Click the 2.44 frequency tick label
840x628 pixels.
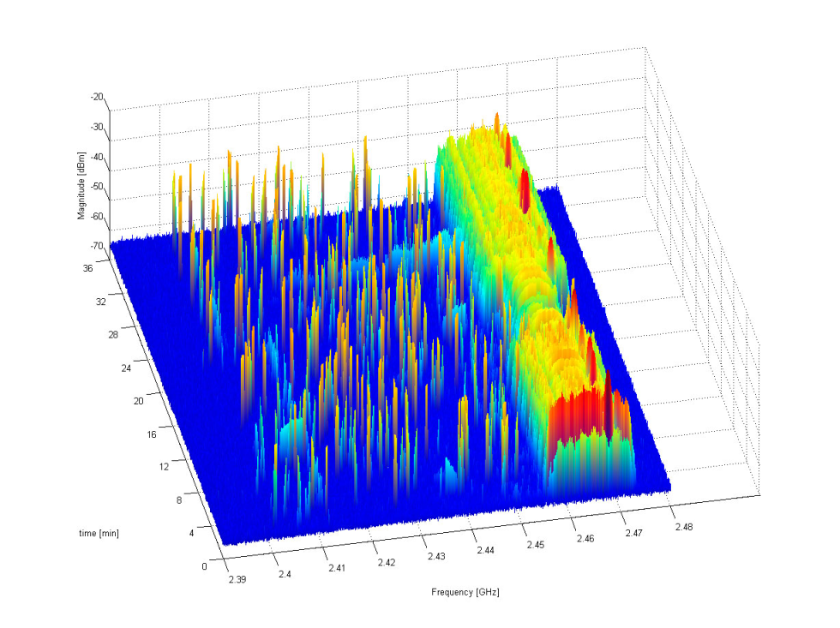coord(486,550)
